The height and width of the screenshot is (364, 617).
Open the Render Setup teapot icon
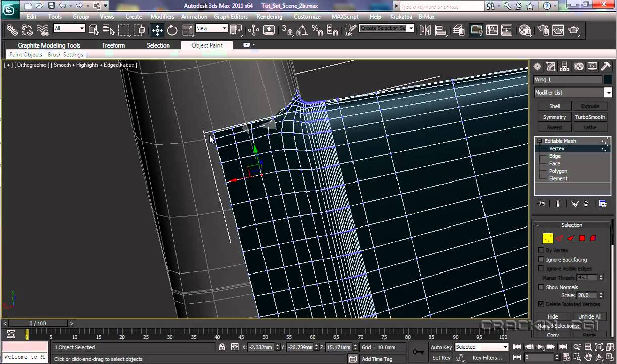click(x=543, y=30)
